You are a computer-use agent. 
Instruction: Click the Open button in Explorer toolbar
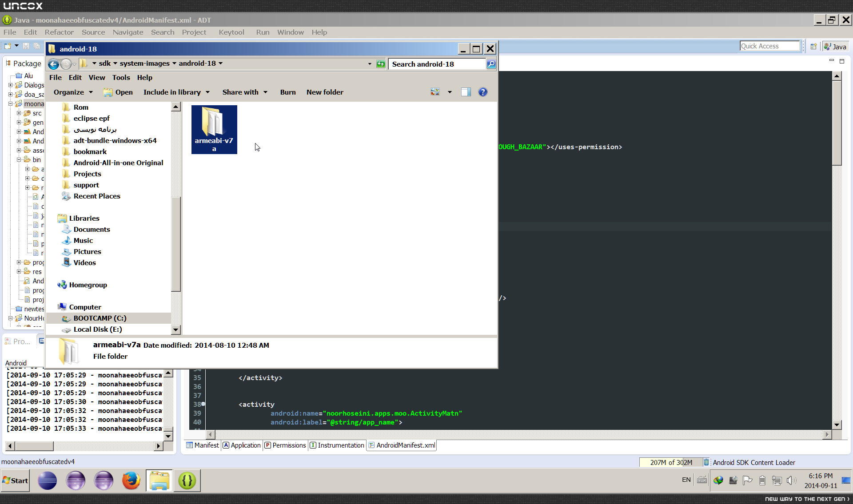coord(118,92)
